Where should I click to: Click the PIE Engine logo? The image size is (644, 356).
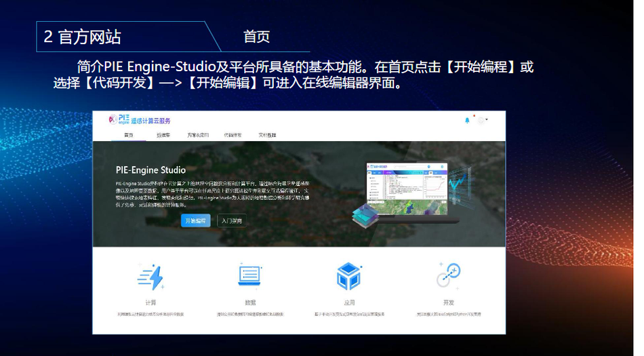pos(119,120)
